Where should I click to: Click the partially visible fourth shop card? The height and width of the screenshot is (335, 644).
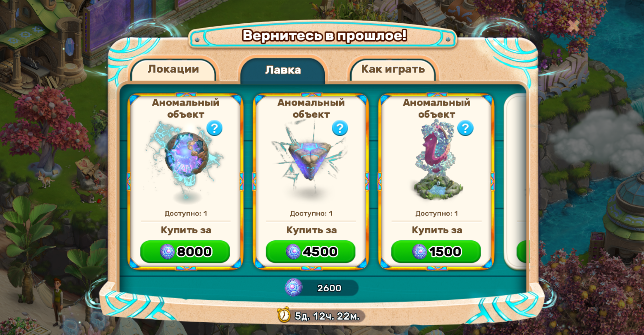(x=515, y=182)
